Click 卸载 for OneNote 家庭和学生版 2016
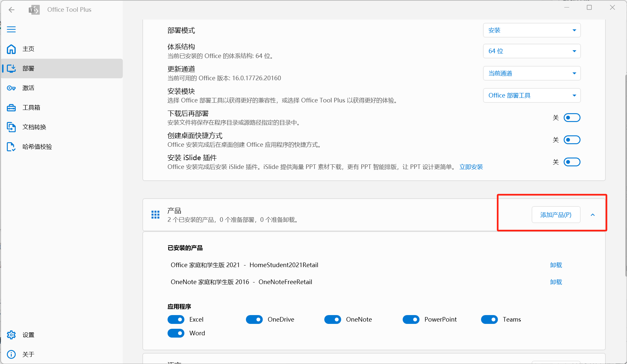The width and height of the screenshot is (627, 364). click(x=556, y=282)
